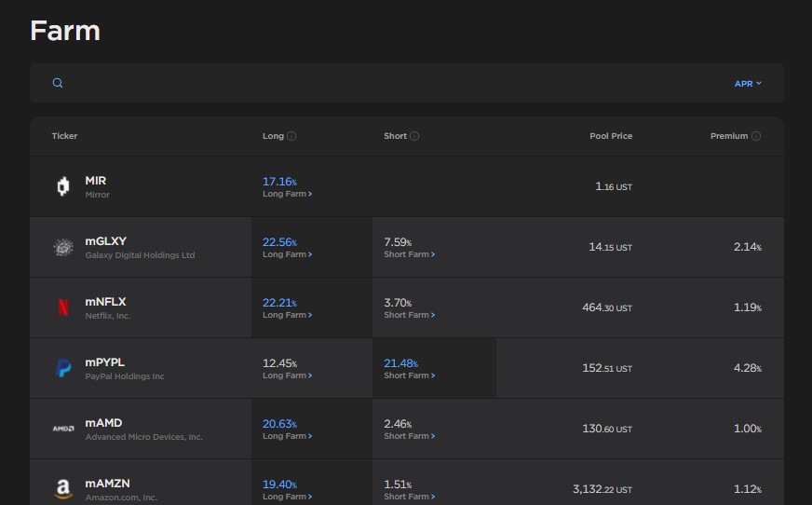Open Short Farm for mAMZN
The width and height of the screenshot is (812, 505).
[409, 497]
